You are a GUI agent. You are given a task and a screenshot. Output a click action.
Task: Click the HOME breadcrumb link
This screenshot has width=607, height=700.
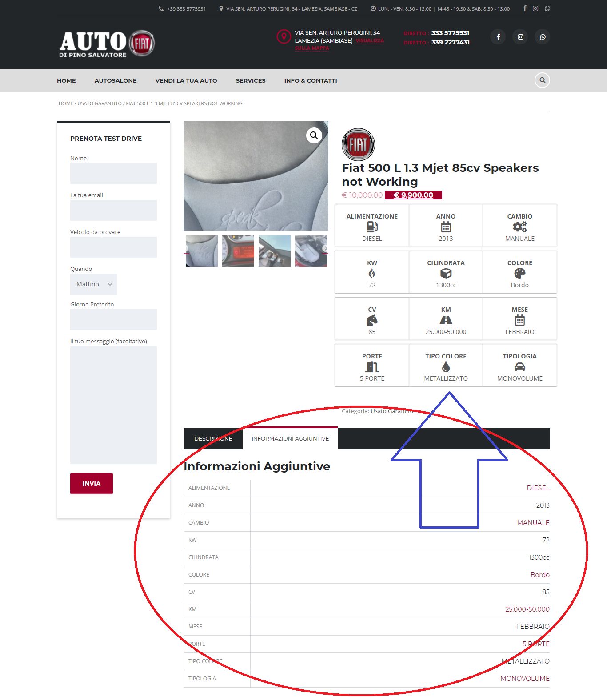tap(66, 103)
